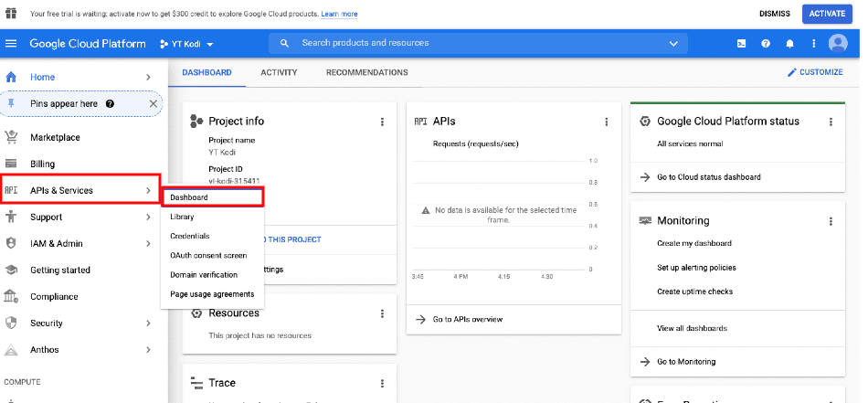This screenshot has width=868, height=403.
Task: Expand the Security submenu chevron
Action: coord(148,323)
